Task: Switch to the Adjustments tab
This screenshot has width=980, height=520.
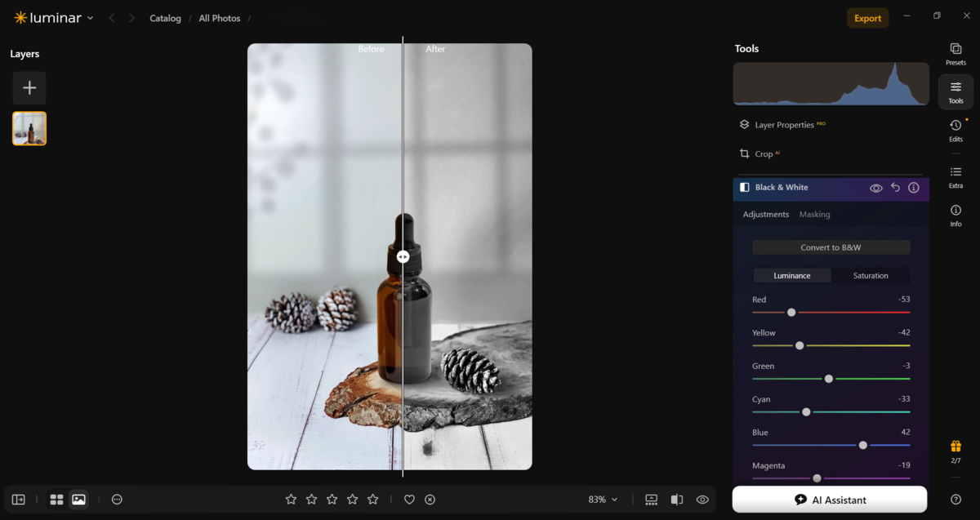Action: pos(765,215)
